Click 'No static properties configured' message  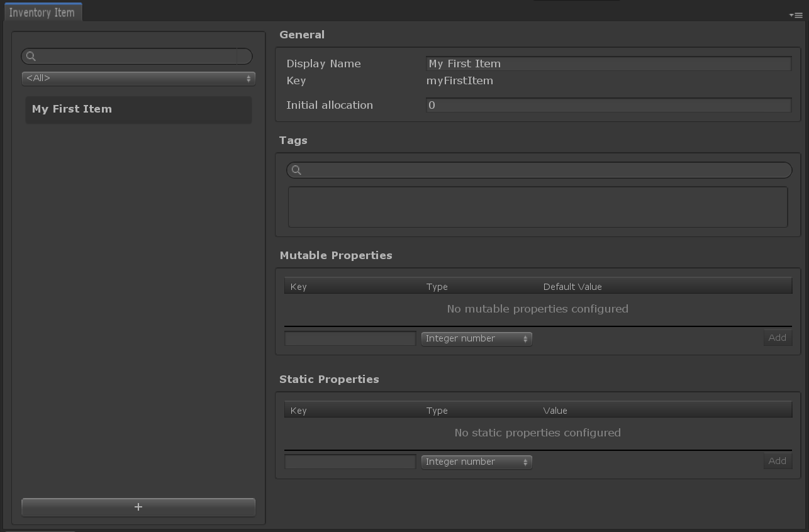tap(538, 433)
